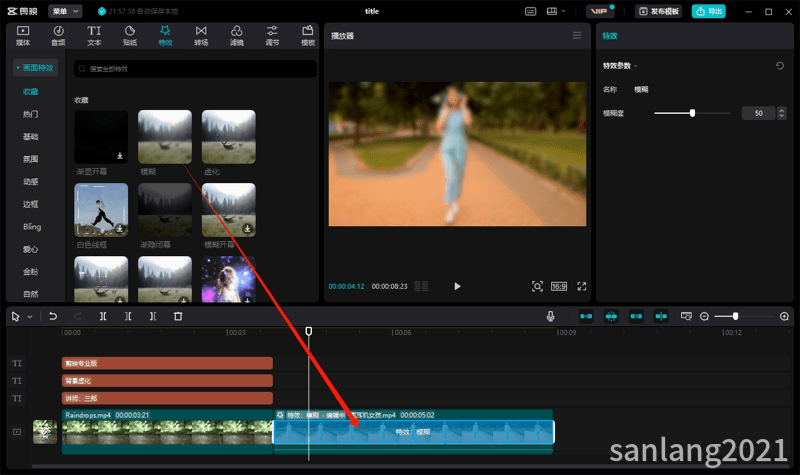Click the VIP badge button
Screen dimensions: 800x475
tap(600, 11)
